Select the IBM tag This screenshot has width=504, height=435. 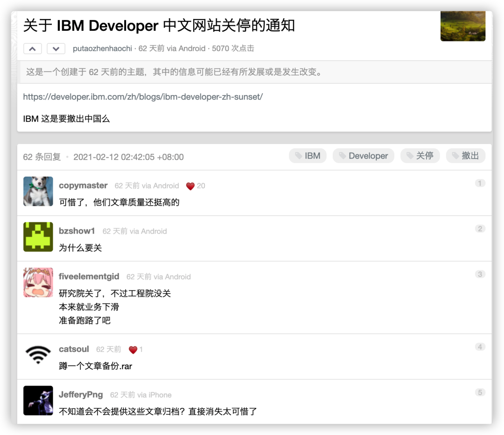pyautogui.click(x=308, y=156)
